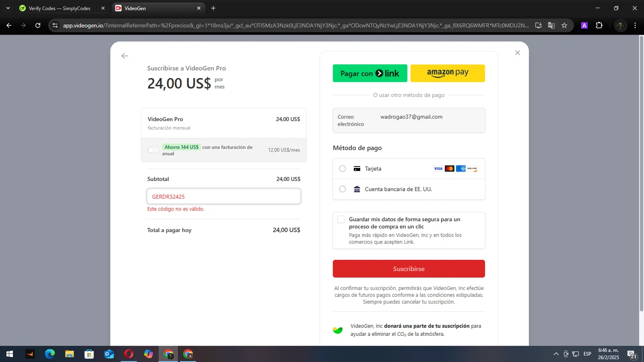Open Microsoft Edge from taskbar
The image size is (644, 362).
click(50, 354)
